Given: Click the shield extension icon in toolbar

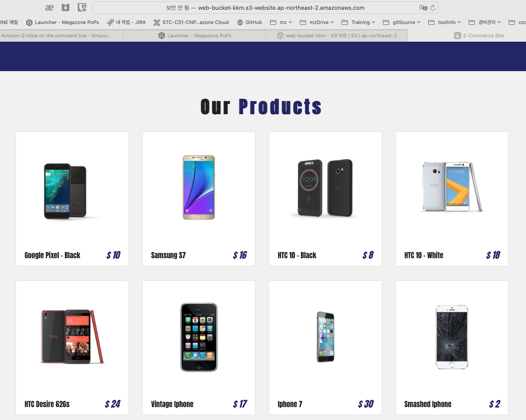Looking at the screenshot, I should [x=65, y=8].
